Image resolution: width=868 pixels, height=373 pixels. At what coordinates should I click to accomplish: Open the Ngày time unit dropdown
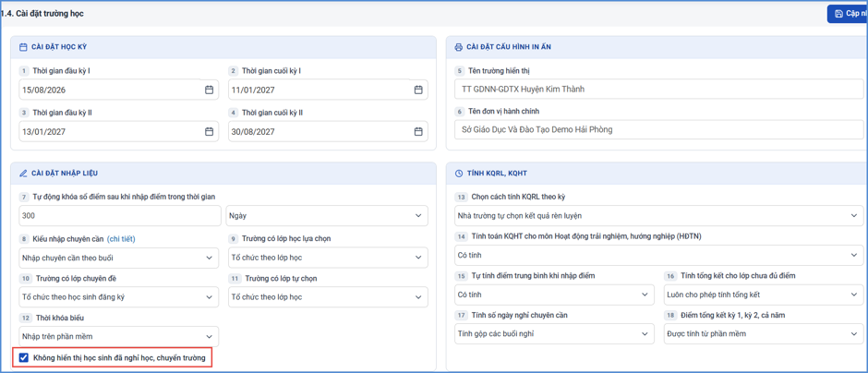pyautogui.click(x=327, y=216)
